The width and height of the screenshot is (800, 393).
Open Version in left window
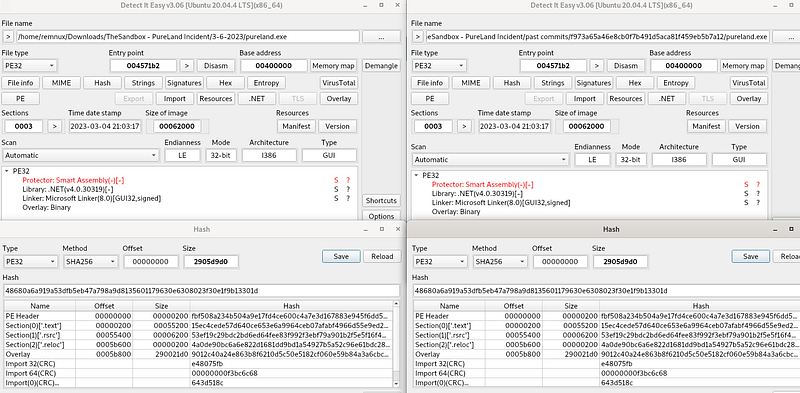click(x=338, y=126)
